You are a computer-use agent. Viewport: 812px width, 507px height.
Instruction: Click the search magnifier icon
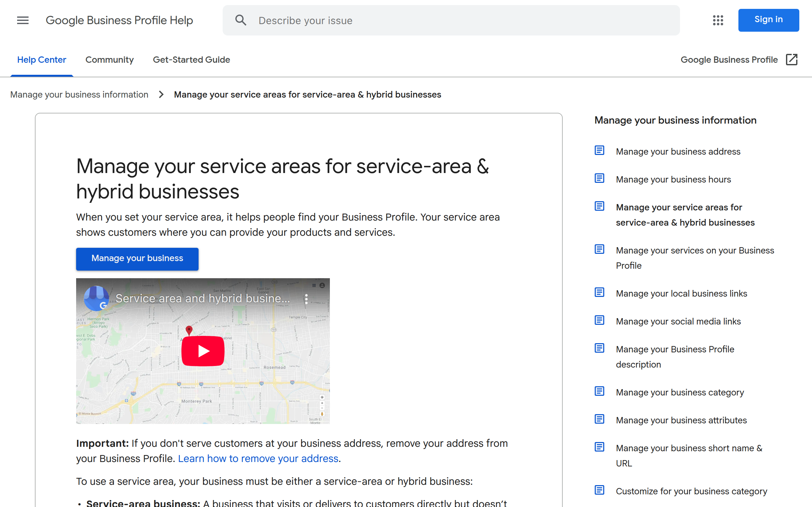click(x=240, y=20)
